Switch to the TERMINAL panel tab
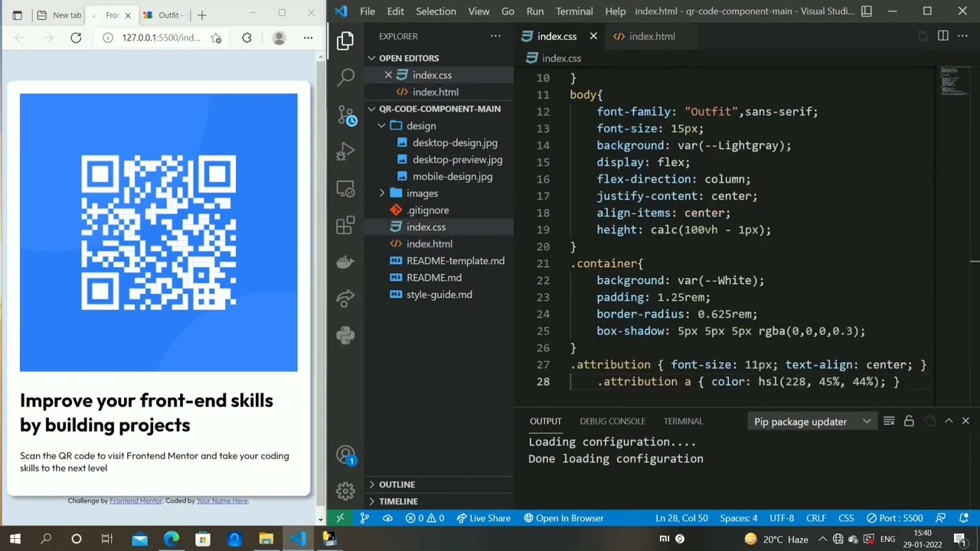This screenshot has height=551, width=980. pos(683,421)
